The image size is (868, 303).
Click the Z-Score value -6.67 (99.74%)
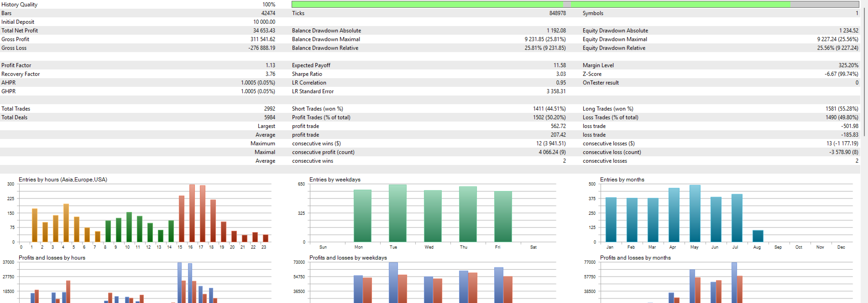coord(842,74)
